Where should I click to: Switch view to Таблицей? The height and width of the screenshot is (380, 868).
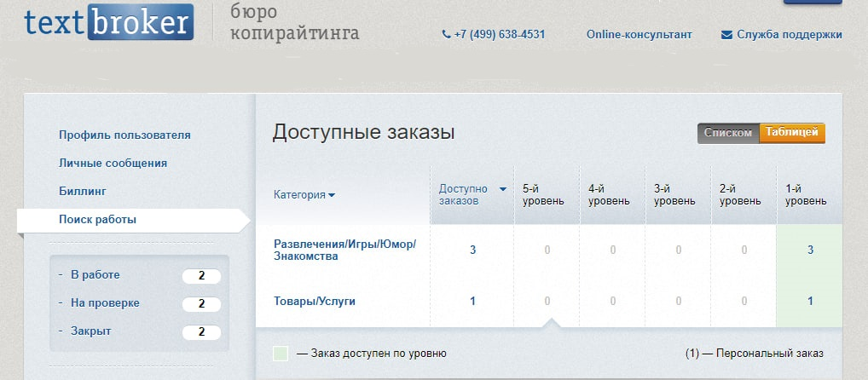point(791,133)
